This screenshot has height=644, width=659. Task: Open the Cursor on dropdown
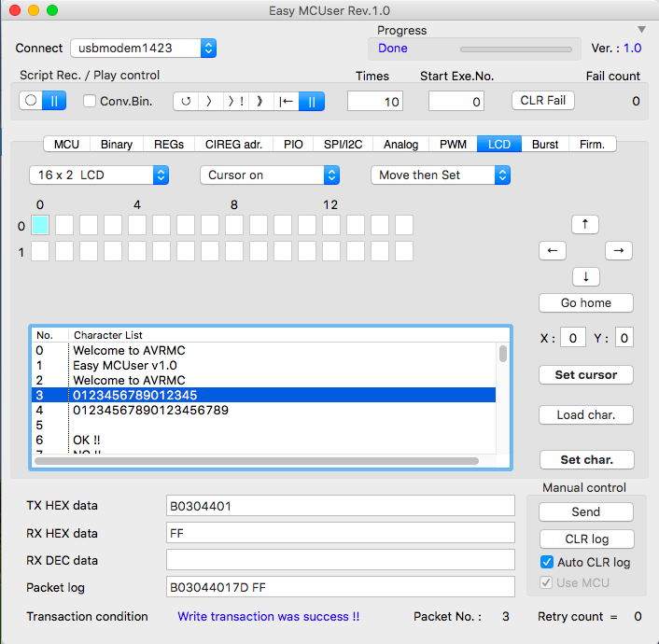pyautogui.click(x=270, y=175)
